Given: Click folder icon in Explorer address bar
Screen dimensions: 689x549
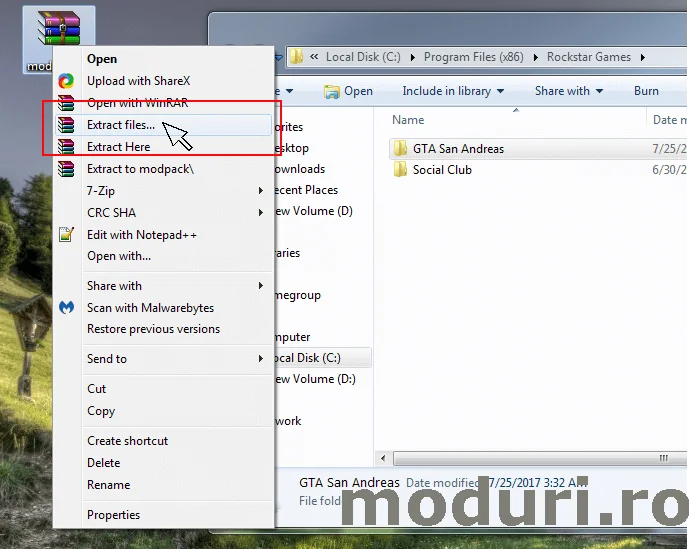Looking at the screenshot, I should (x=297, y=57).
